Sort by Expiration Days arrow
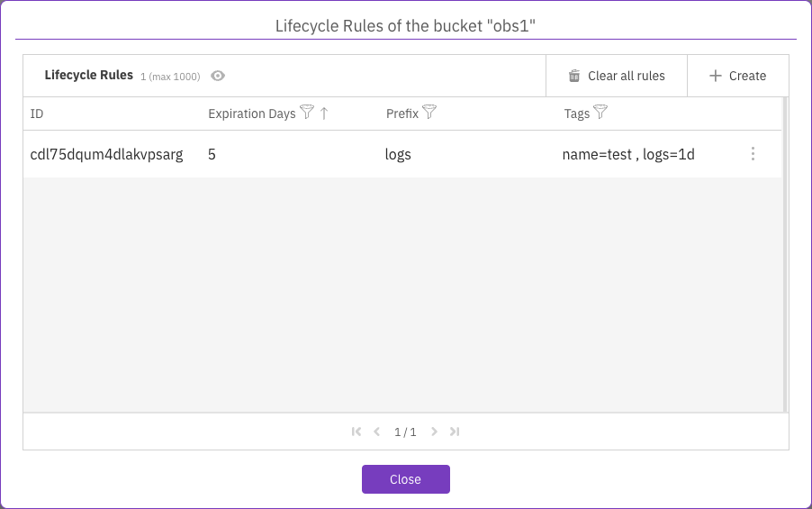The width and height of the screenshot is (812, 509). 324,113
